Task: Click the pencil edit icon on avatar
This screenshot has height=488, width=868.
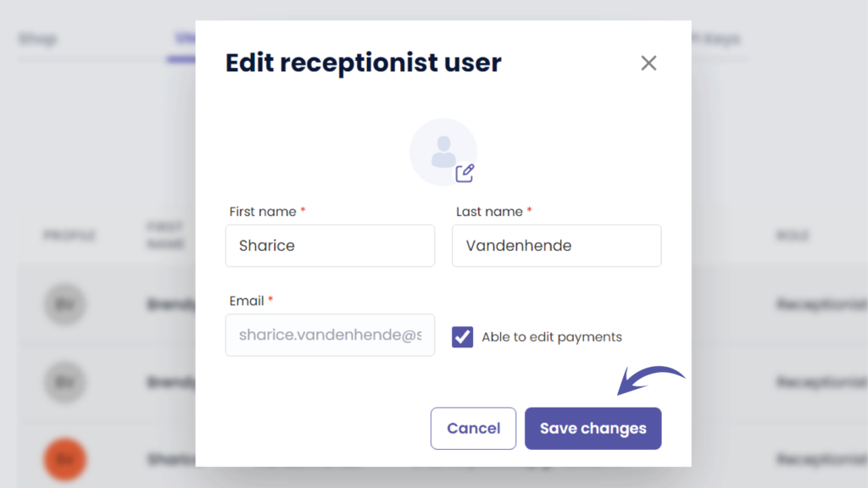Action: tap(465, 174)
